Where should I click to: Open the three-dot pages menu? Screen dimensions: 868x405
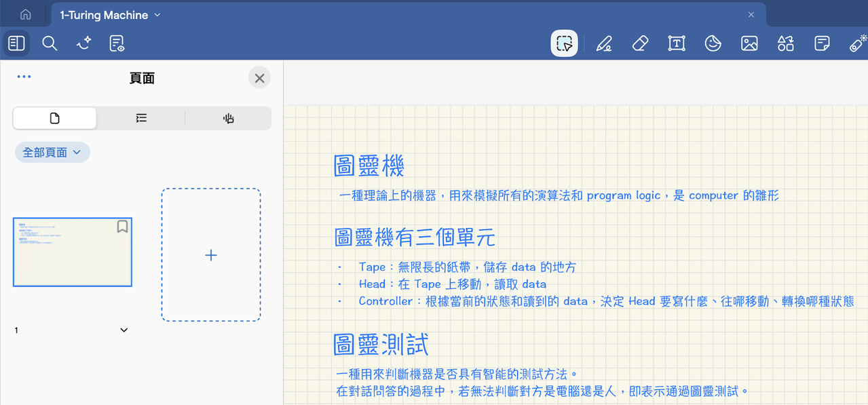coord(24,77)
